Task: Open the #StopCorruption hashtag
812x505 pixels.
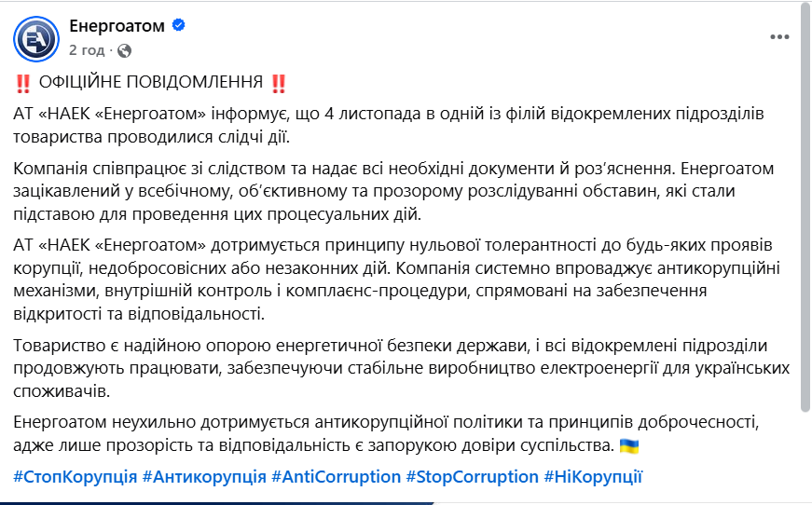Action: pos(472,476)
